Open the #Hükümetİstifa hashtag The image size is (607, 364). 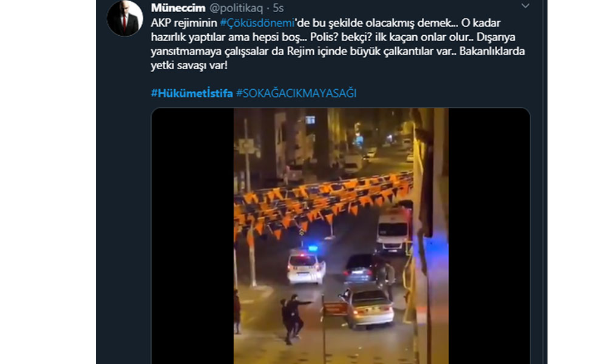(x=192, y=93)
